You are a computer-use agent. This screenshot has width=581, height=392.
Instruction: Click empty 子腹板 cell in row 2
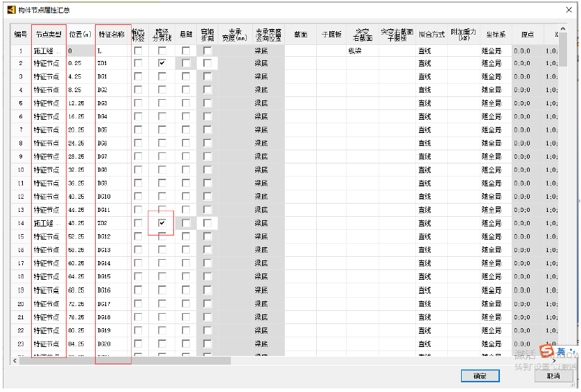(331, 63)
